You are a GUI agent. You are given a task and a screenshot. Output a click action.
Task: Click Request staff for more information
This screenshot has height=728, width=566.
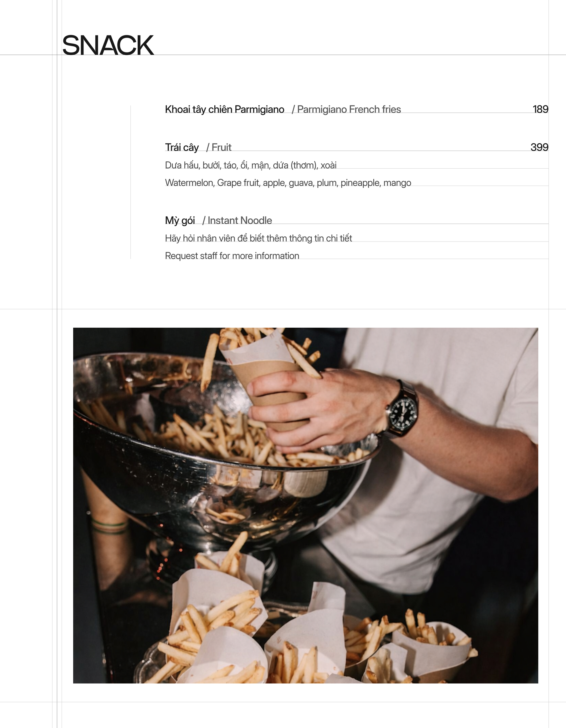coord(232,256)
